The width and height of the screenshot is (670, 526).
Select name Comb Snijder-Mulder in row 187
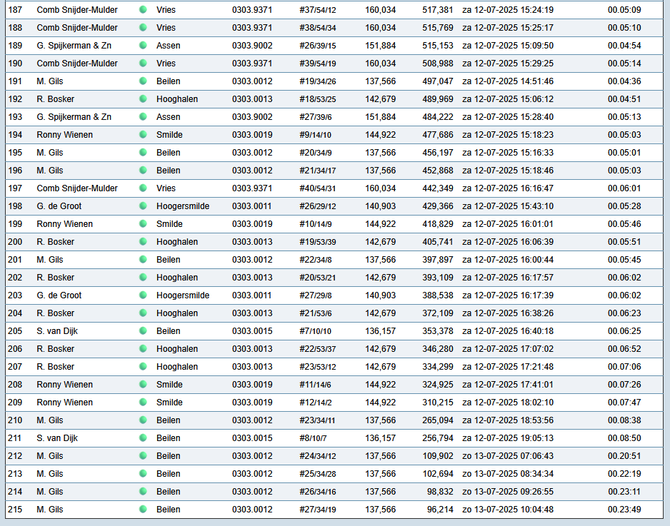[x=77, y=10]
